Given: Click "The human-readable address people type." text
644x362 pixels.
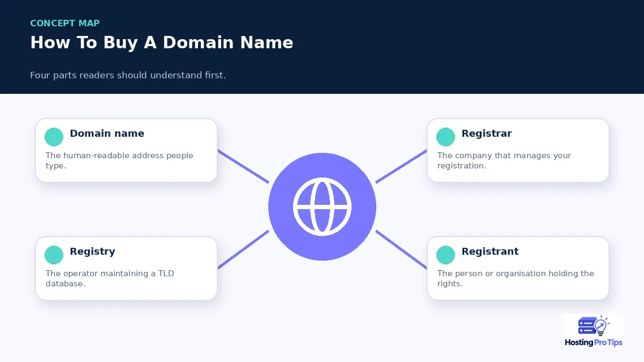Looking at the screenshot, I should [x=119, y=160].
